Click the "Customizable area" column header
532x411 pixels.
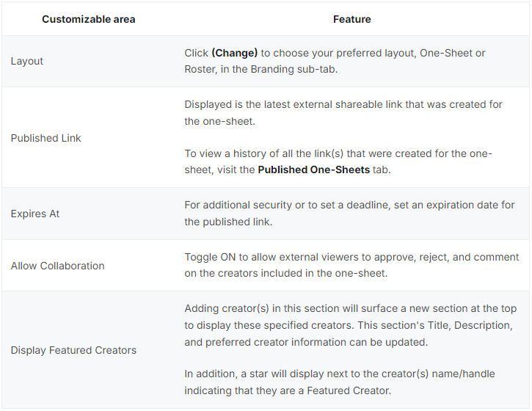coord(88,19)
